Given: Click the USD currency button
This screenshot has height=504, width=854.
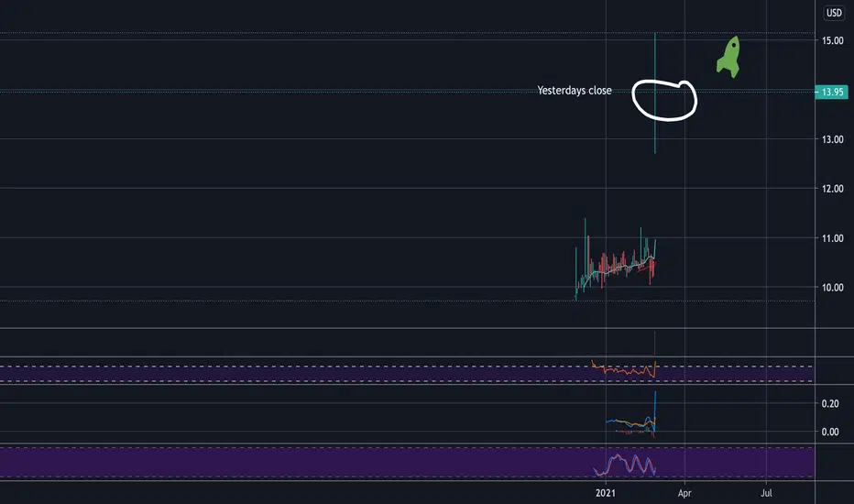Looking at the screenshot, I should 834,13.
